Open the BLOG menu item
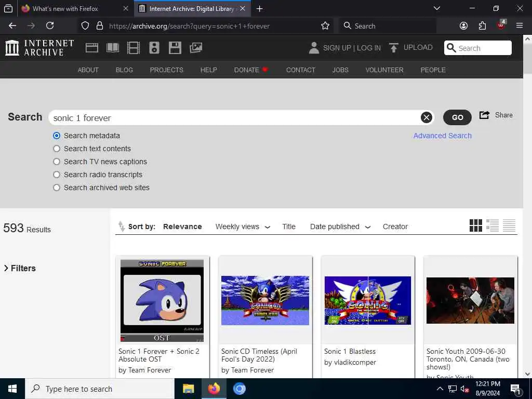Viewport: 532px width, 399px height. pyautogui.click(x=124, y=70)
